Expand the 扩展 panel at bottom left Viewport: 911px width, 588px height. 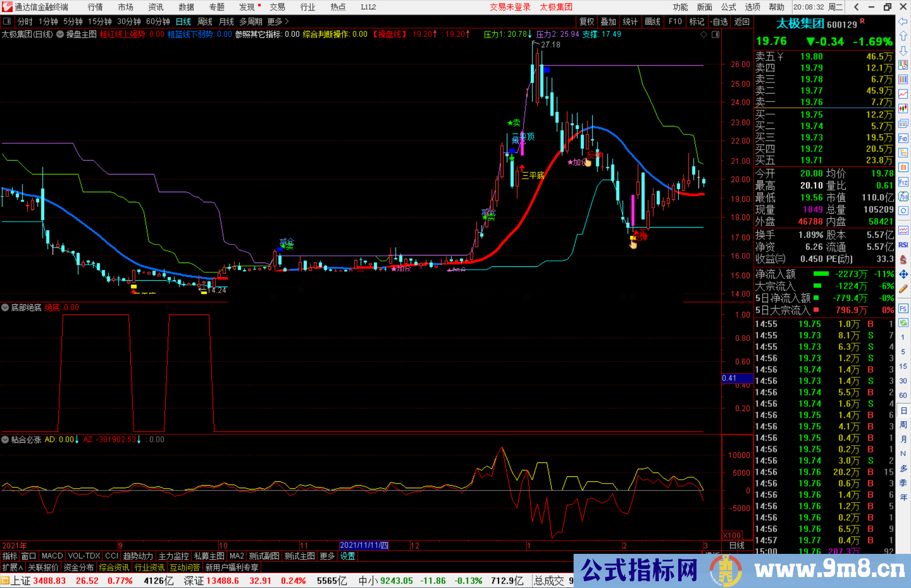pyautogui.click(x=13, y=567)
